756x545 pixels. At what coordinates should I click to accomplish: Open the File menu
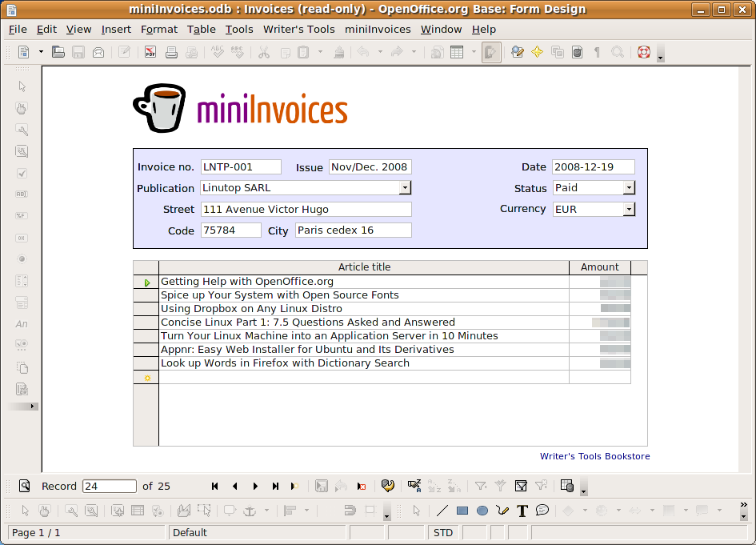(18, 30)
